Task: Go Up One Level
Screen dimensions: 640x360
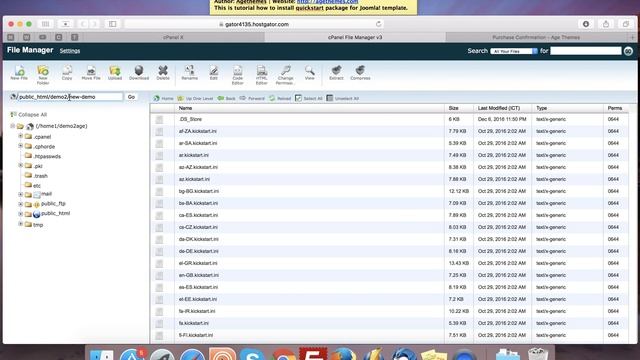Action: (195, 98)
